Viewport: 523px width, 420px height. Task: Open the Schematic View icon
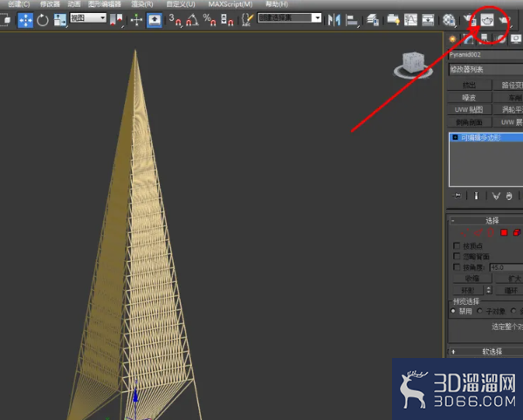pos(428,20)
